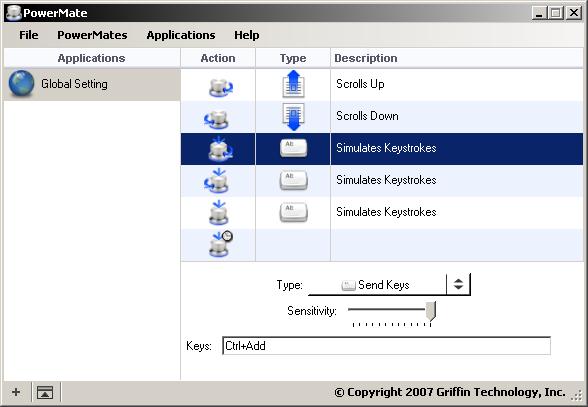The width and height of the screenshot is (588, 407).
Task: Maximize the PowerMate window
Action: [x=556, y=13]
